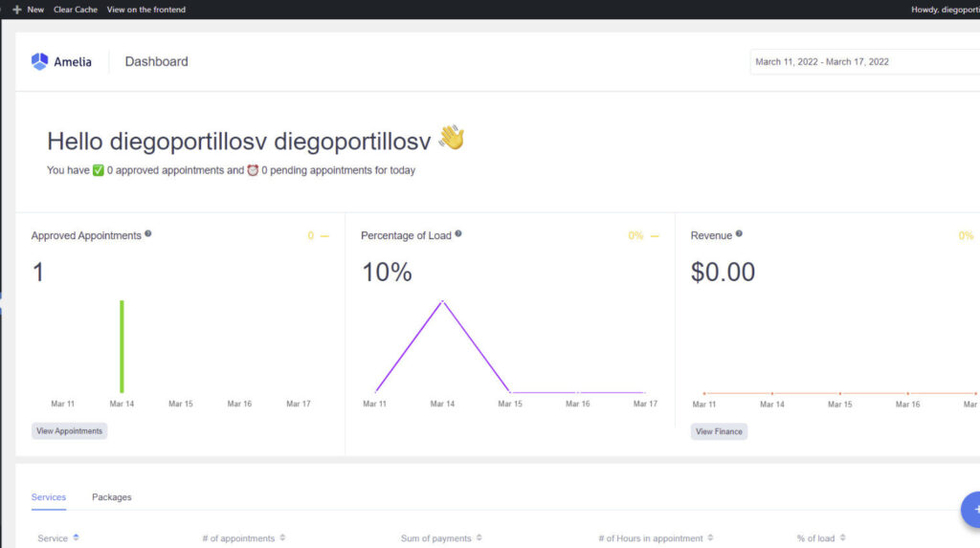Click the $0.00 revenue value
This screenshot has height=548, width=980.
tap(723, 273)
